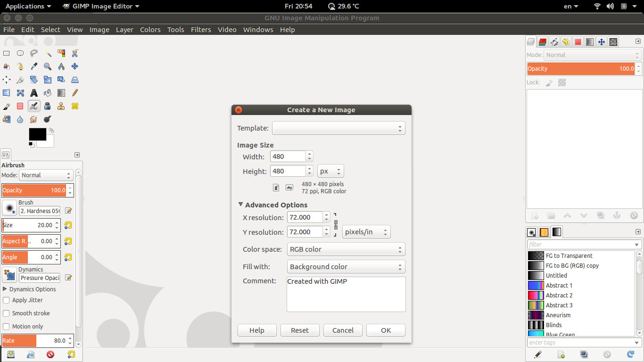
Task: Expand Dynamics Options in tool options
Action: tap(5, 289)
